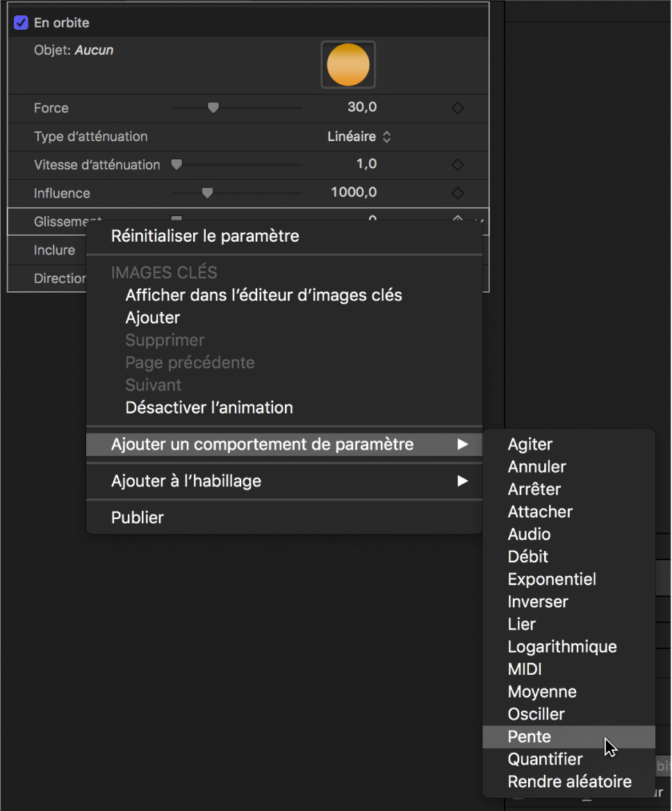Add keyframe diamond for Force parameter
The image size is (672, 811).
pyautogui.click(x=457, y=108)
